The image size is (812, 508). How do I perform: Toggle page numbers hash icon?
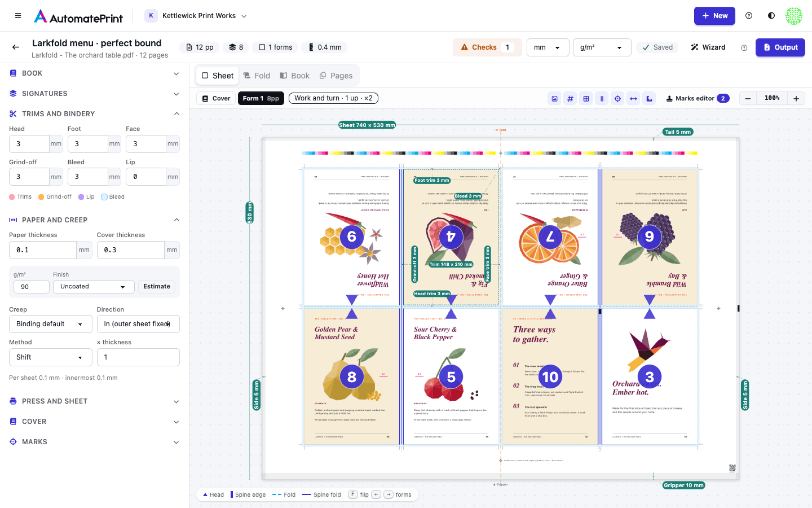click(x=571, y=99)
